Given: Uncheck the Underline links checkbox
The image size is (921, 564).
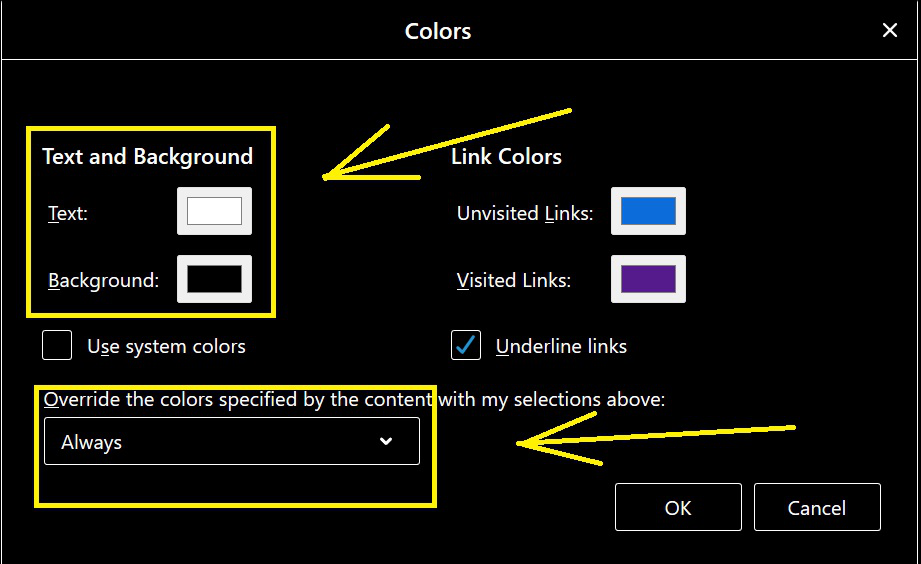Looking at the screenshot, I should point(466,346).
